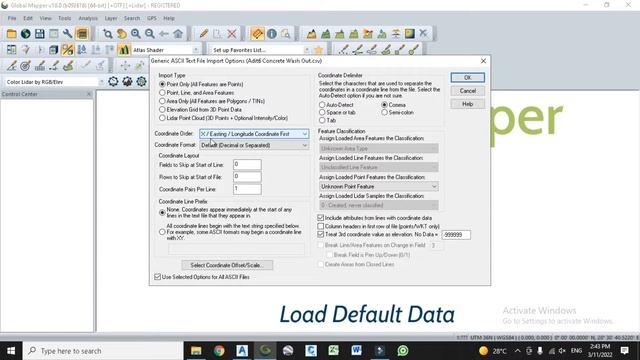Open the Layer menu
The width and height of the screenshot is (640, 360).
(x=111, y=18)
